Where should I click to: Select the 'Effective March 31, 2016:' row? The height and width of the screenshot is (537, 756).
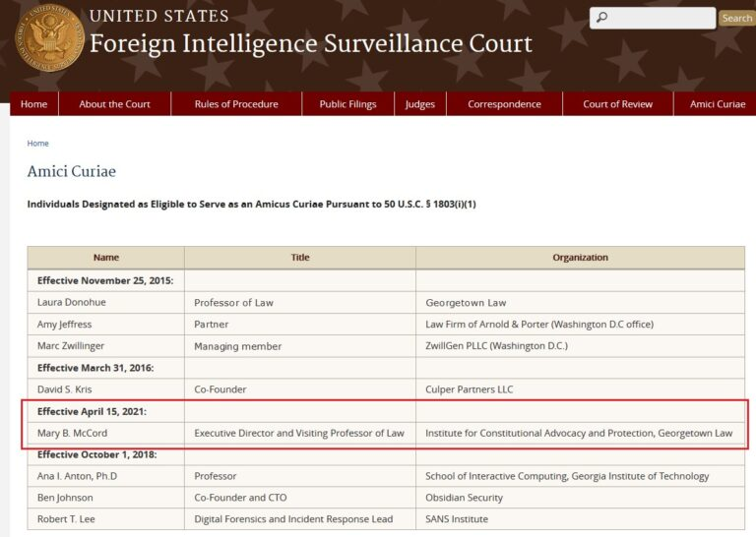point(386,368)
